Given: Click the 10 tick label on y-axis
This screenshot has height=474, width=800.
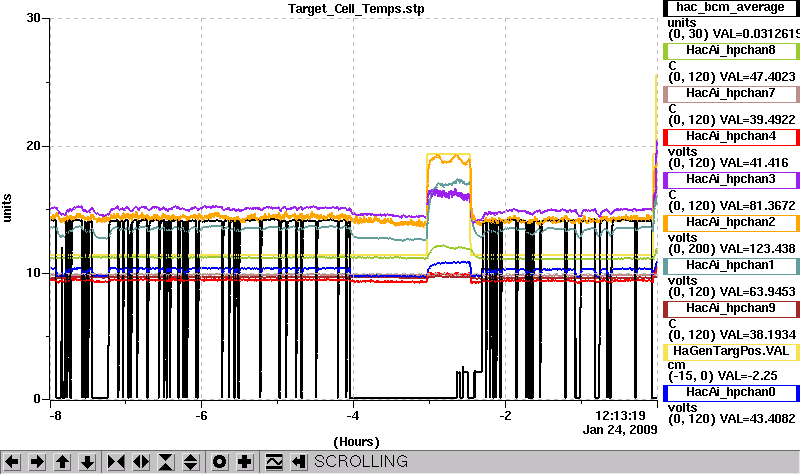Looking at the screenshot, I should click(x=34, y=272).
